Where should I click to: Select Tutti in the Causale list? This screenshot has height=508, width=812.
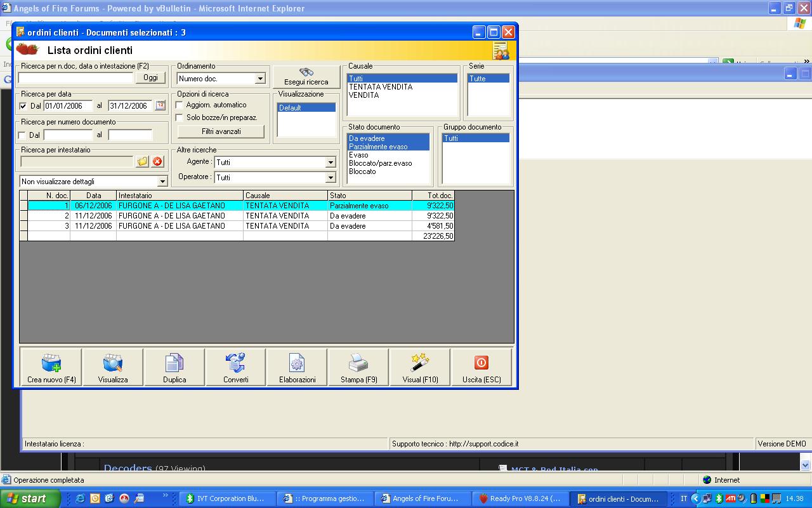(402, 79)
